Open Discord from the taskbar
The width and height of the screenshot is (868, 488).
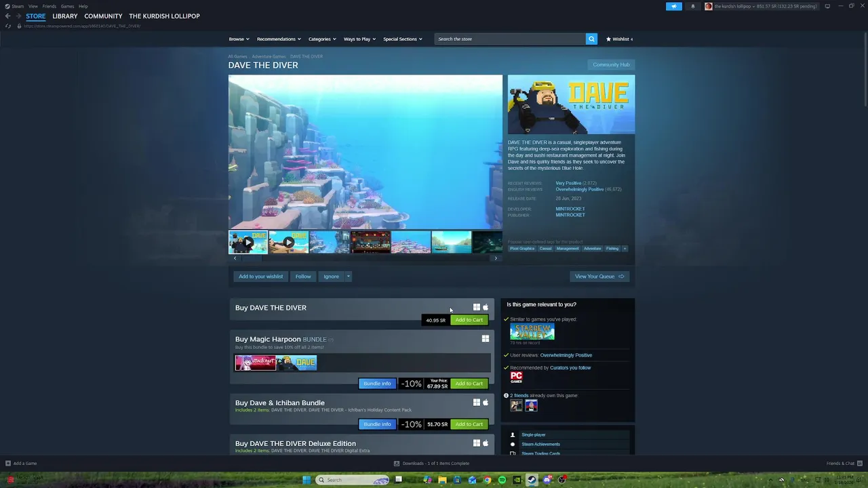pos(547,480)
